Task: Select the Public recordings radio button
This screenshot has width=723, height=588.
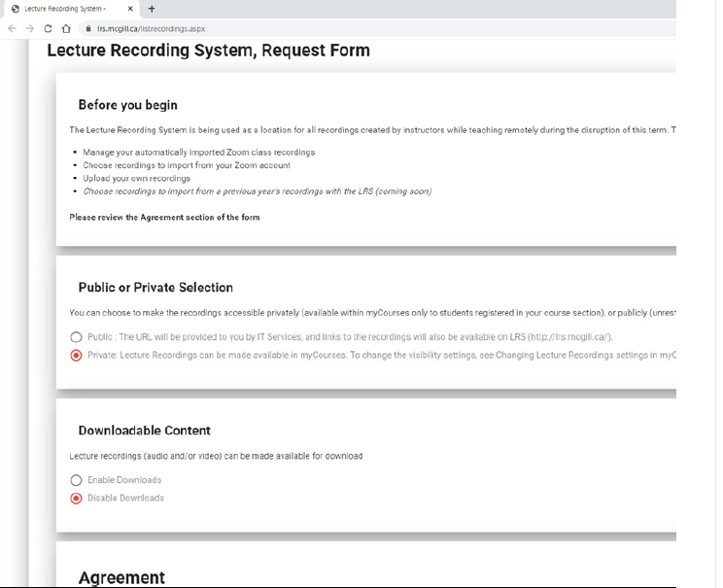Action: click(76, 336)
